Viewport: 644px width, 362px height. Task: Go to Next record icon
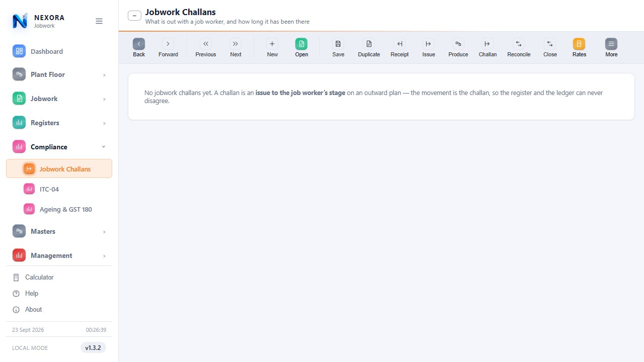coord(235,44)
